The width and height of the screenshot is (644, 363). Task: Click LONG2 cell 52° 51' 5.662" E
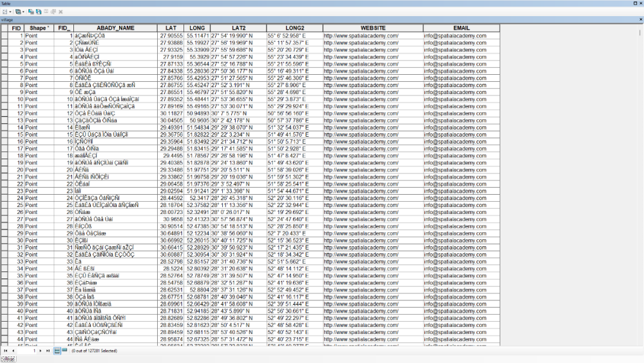point(295,262)
